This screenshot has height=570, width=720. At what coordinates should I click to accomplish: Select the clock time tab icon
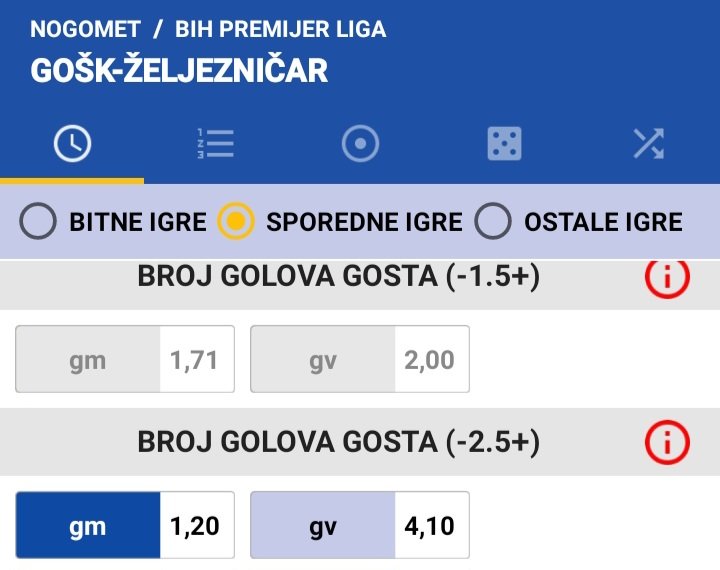[72, 143]
